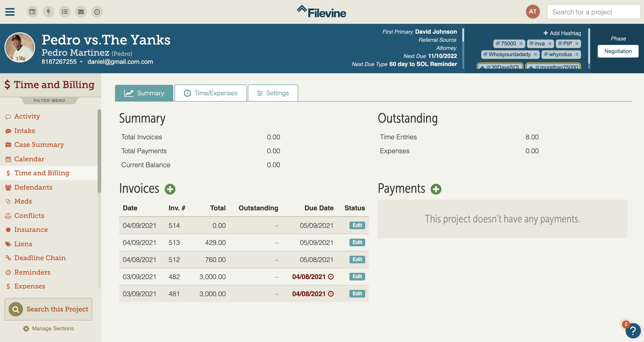
Task: Open the help question mark bubble
Action: click(633, 331)
